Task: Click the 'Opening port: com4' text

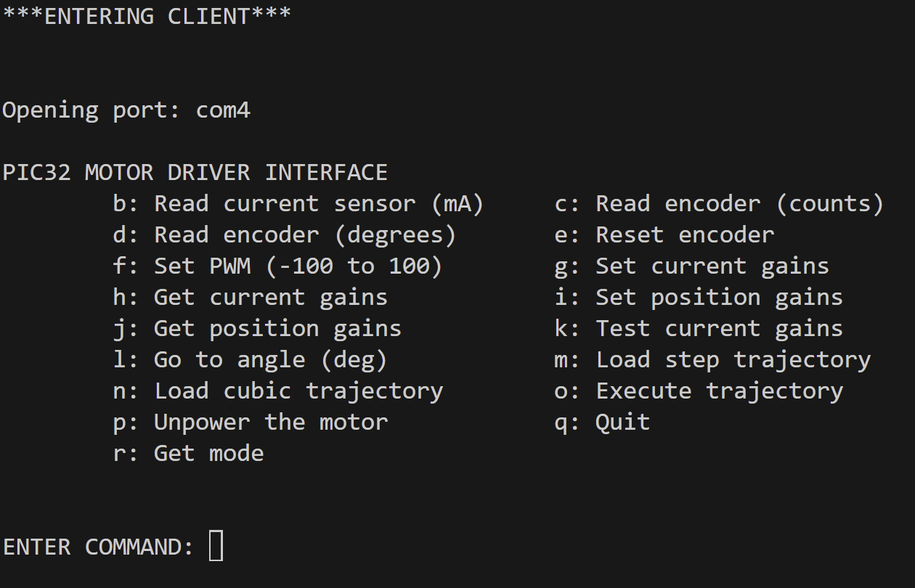Action: coord(126,110)
